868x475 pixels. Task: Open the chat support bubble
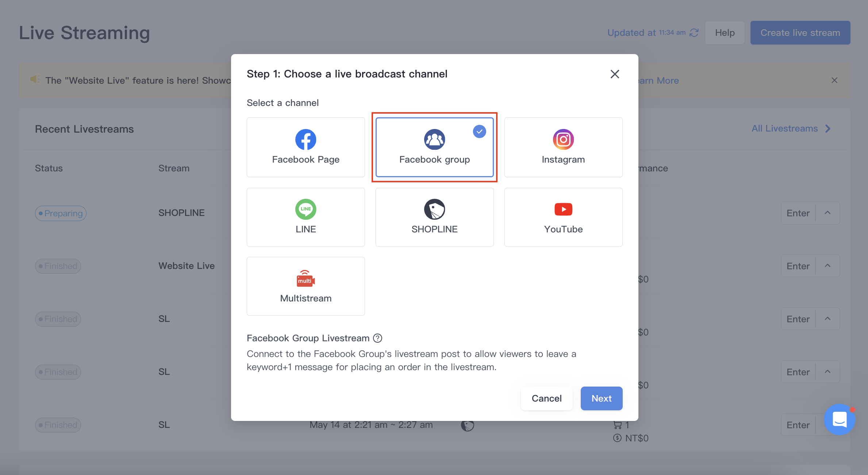840,419
